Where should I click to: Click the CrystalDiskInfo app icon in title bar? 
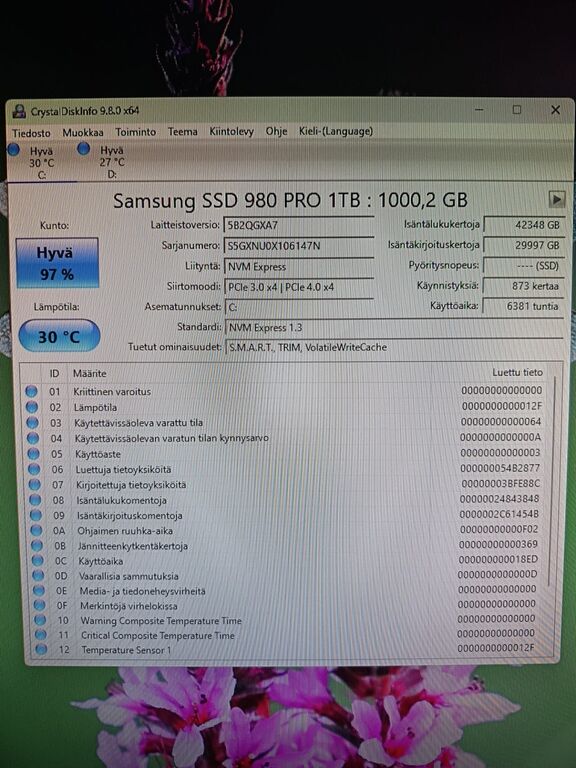point(19,111)
